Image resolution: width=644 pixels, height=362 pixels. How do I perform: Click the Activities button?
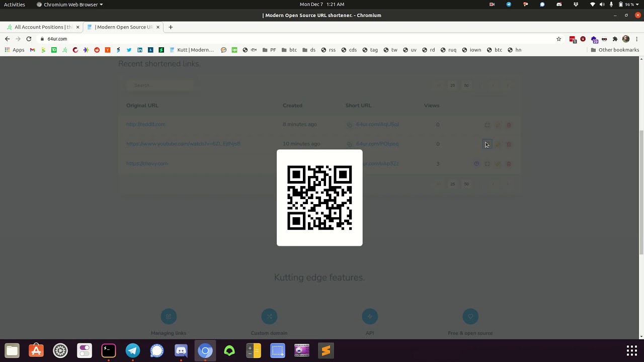[15, 5]
